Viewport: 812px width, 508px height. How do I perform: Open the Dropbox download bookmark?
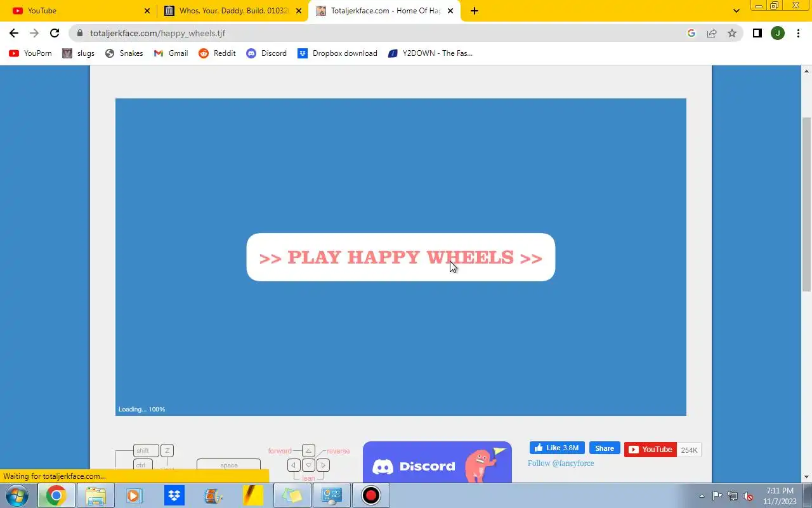click(x=337, y=53)
